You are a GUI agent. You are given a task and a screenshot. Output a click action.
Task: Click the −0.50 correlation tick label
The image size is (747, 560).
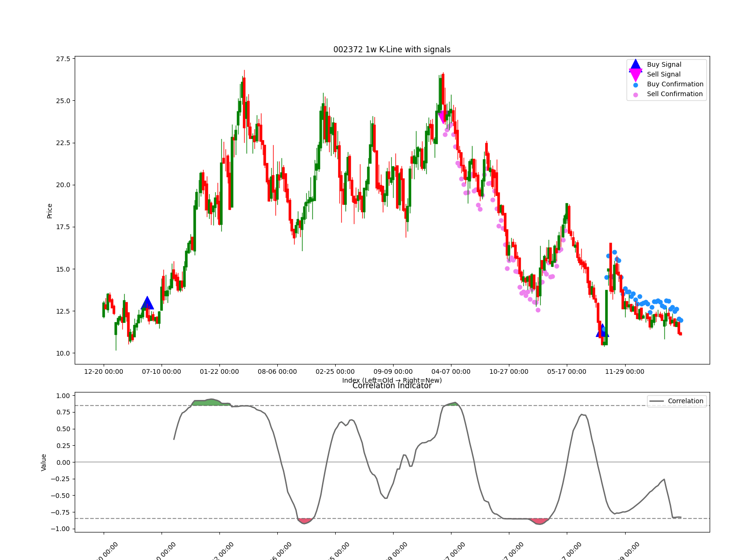coord(60,496)
